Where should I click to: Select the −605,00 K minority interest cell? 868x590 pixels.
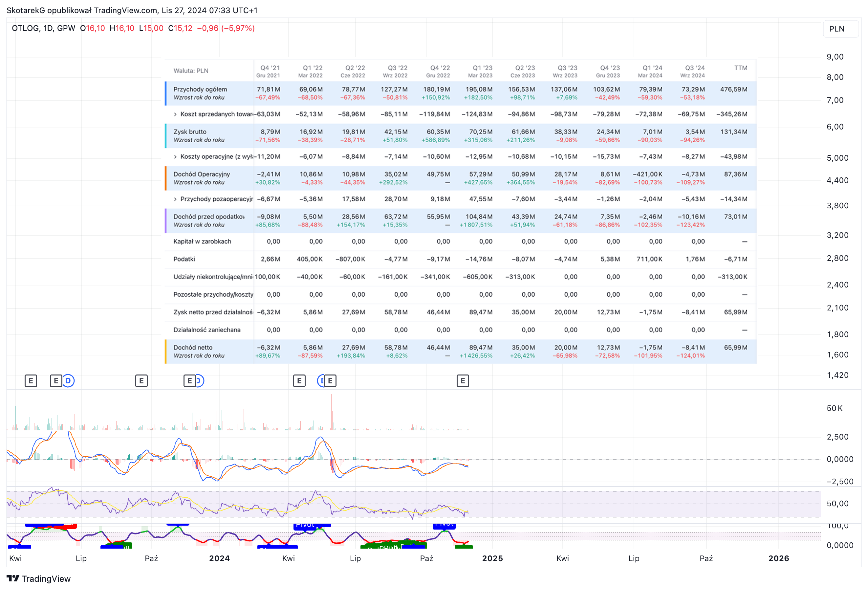point(477,277)
